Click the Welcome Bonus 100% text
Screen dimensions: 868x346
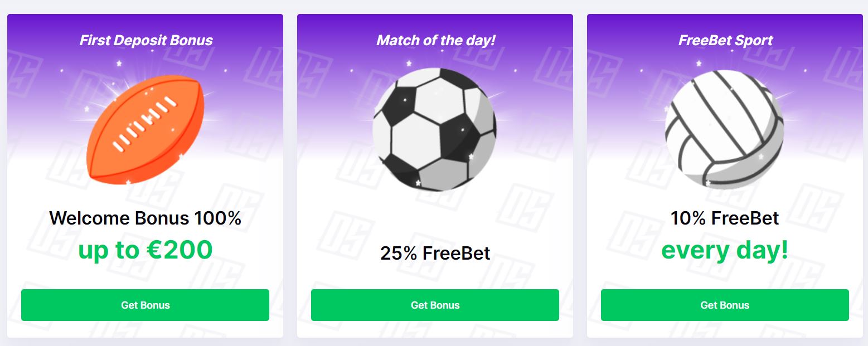coord(145,218)
